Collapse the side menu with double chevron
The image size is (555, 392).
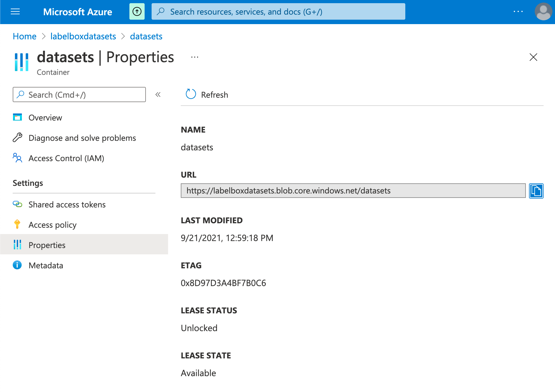158,95
